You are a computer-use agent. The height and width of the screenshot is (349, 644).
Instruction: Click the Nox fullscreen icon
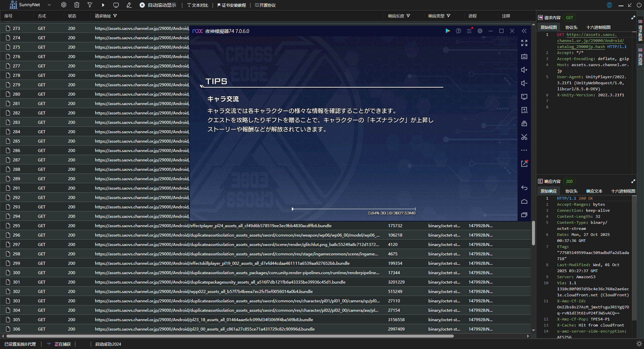coord(524,43)
